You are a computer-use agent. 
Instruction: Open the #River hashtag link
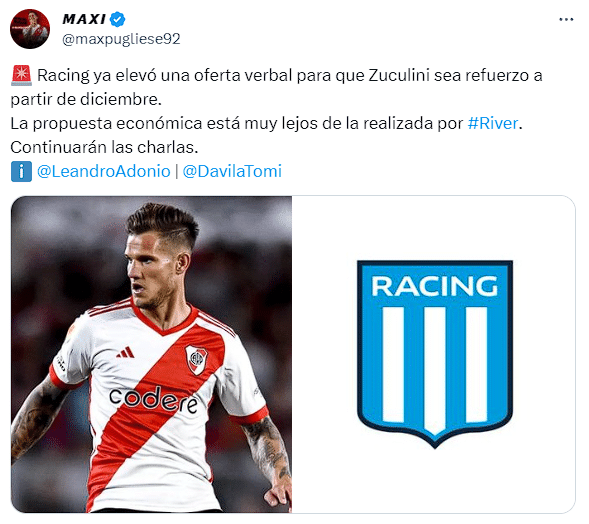[x=493, y=124]
